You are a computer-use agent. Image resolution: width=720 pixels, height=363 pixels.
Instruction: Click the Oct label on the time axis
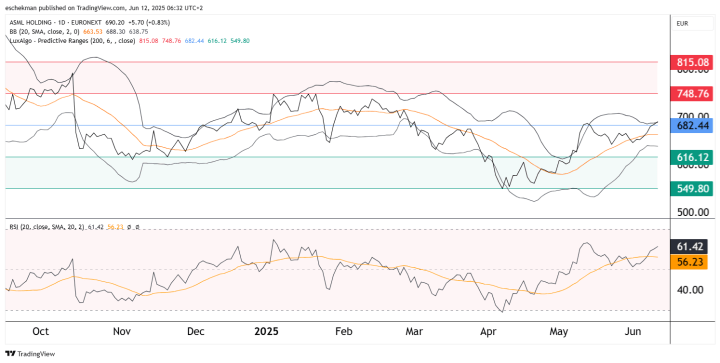click(x=41, y=331)
